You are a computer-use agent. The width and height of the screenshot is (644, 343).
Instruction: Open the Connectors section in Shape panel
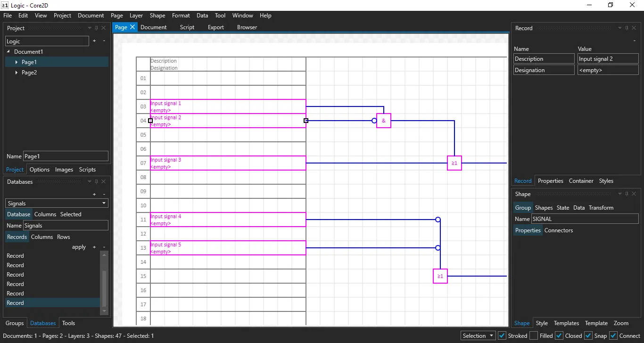[x=559, y=230]
